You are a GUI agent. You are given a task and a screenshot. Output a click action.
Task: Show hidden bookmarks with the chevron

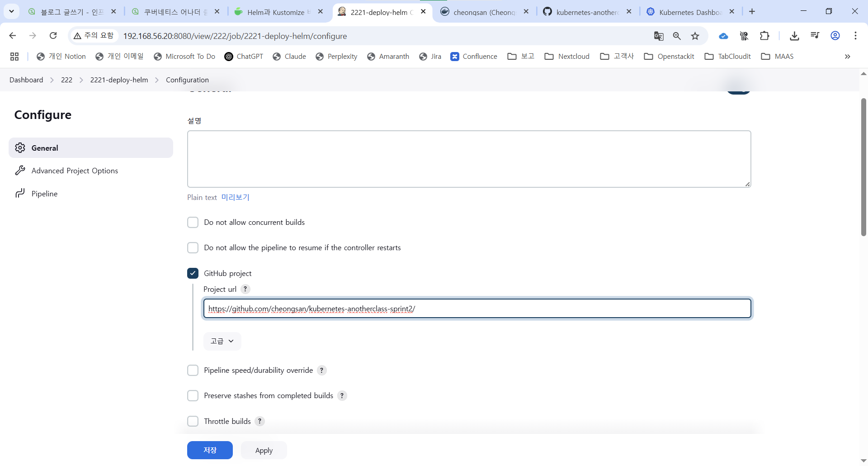(x=847, y=57)
